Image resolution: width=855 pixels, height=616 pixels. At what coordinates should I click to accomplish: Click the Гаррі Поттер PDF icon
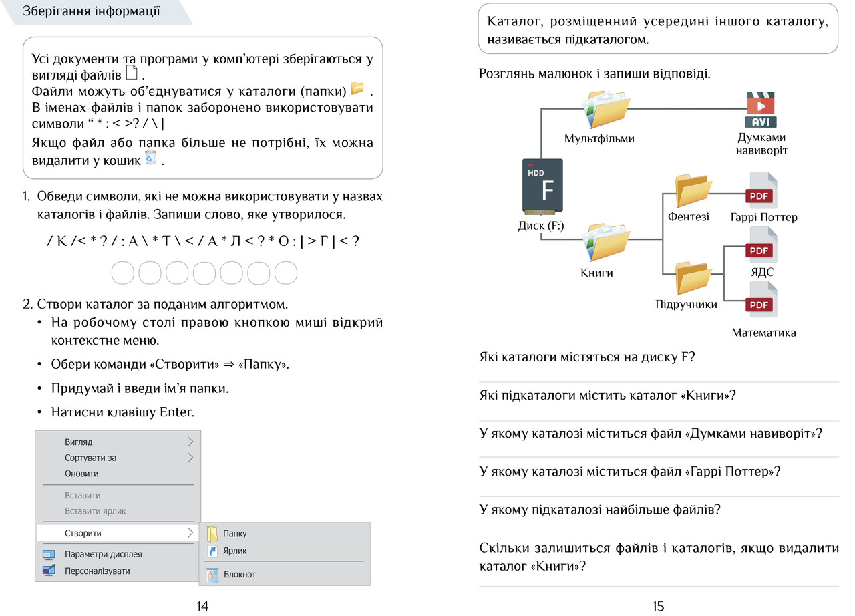pos(760,191)
